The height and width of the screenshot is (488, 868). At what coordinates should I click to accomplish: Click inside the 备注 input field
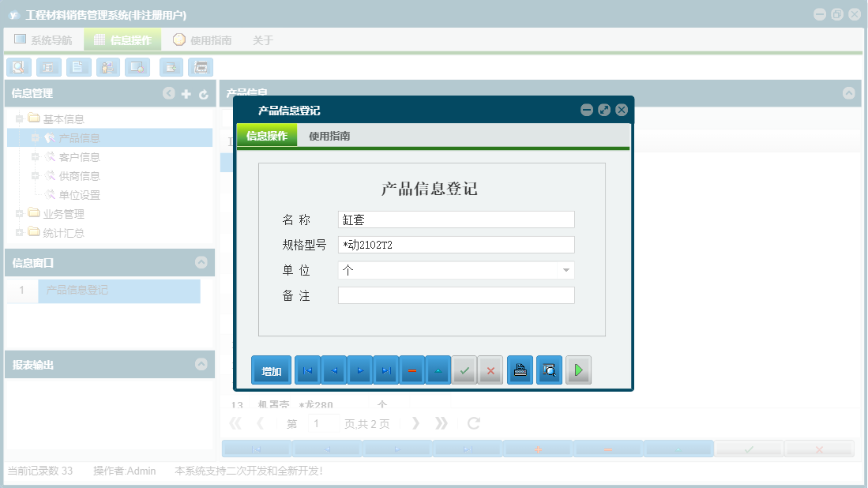click(x=456, y=295)
